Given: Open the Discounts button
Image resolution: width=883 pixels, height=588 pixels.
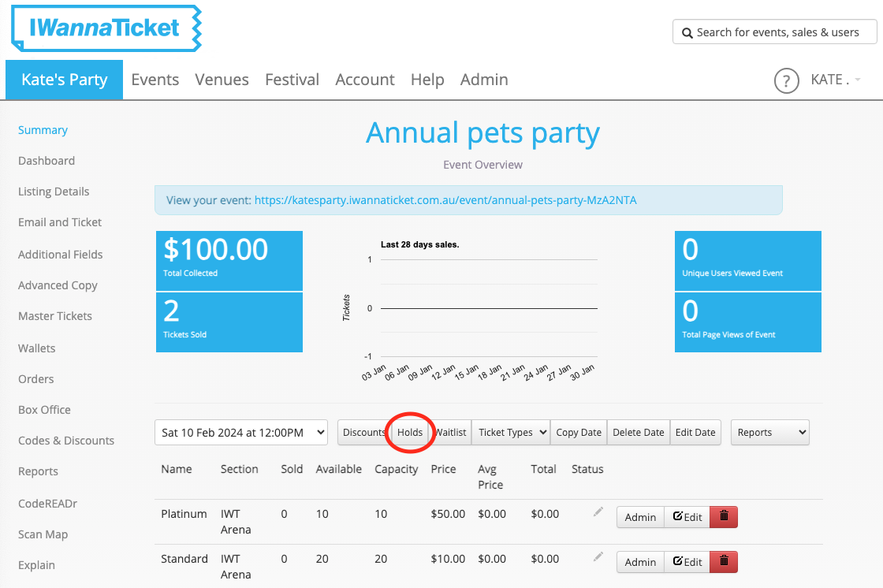Looking at the screenshot, I should [x=364, y=432].
